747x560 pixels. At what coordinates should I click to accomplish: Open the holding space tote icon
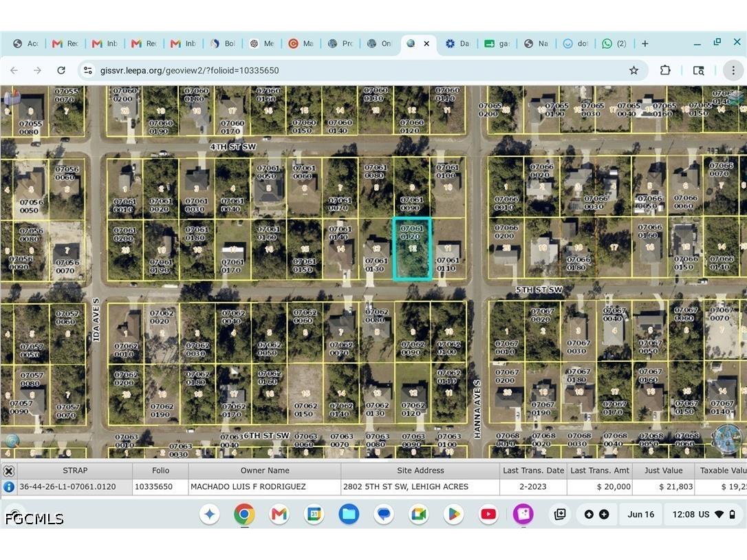[x=560, y=514]
